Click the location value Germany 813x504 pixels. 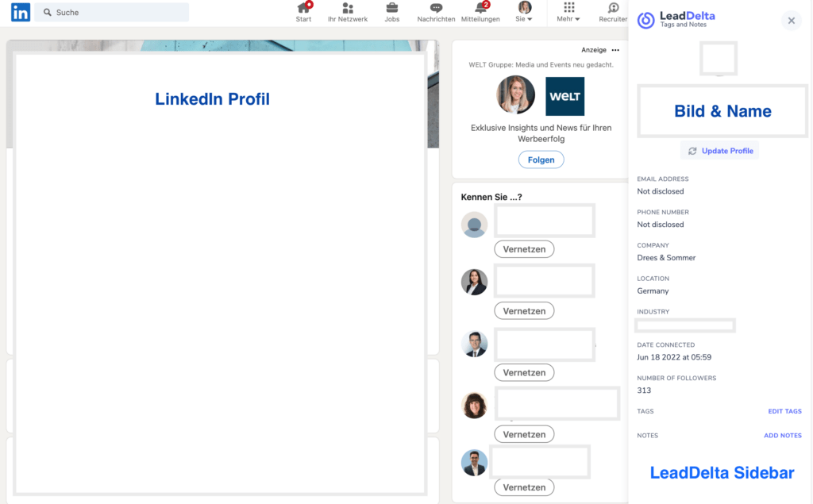point(653,290)
